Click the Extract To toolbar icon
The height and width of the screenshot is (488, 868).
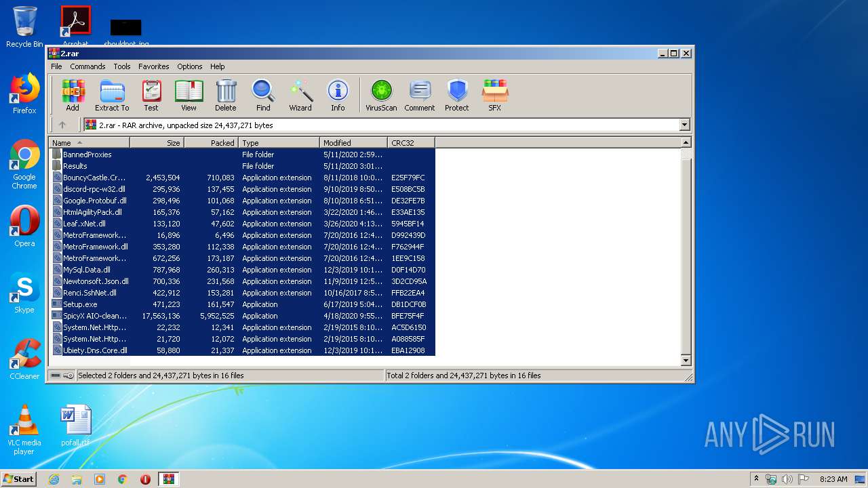[112, 95]
